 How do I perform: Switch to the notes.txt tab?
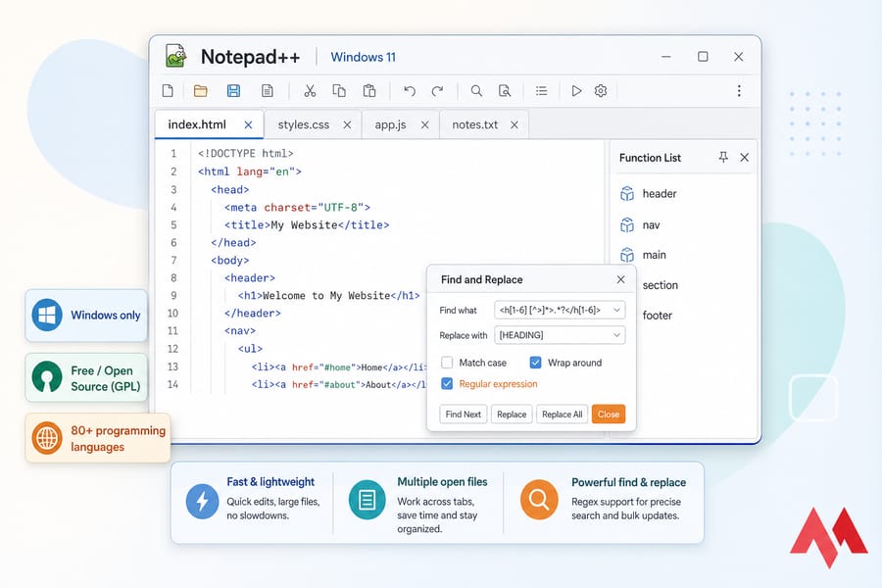coord(474,124)
